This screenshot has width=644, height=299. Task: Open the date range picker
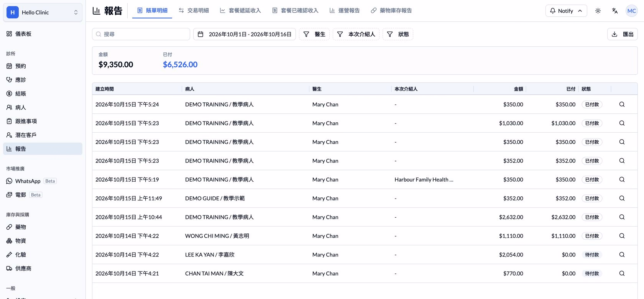click(245, 34)
